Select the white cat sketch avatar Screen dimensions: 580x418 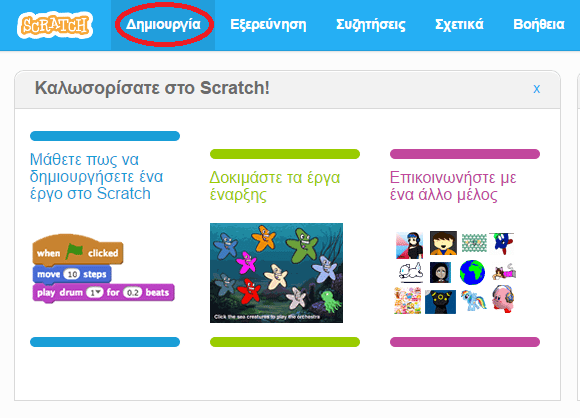coord(411,272)
